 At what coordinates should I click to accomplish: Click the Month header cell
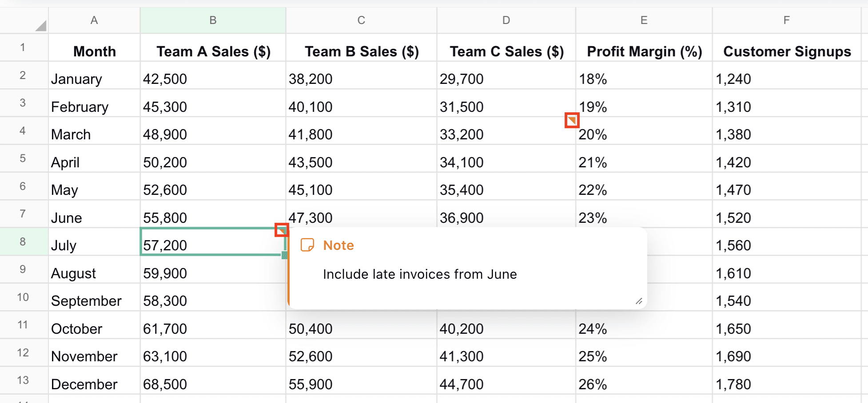click(94, 51)
